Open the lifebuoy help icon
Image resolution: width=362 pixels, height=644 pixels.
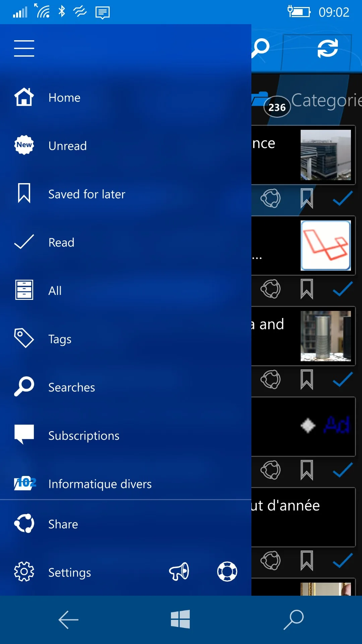pyautogui.click(x=227, y=572)
